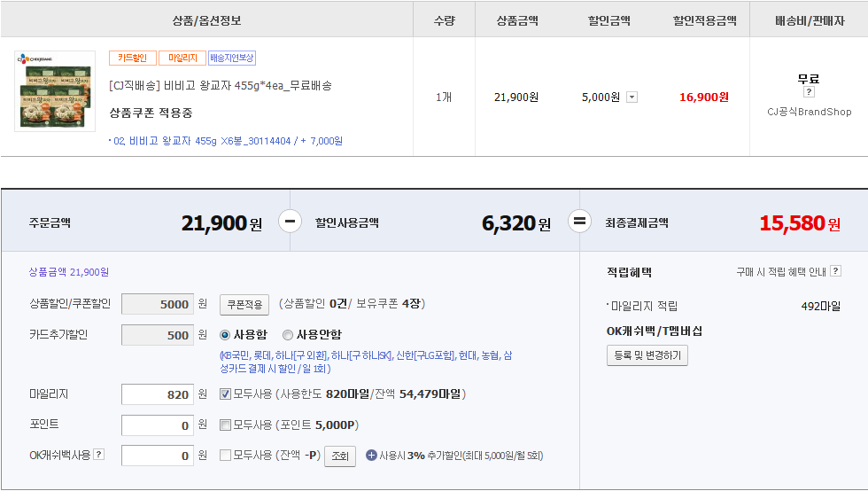Click the plus icon before 사용시 3% 추가할인
Image resolution: width=868 pixels, height=491 pixels.
pos(371,456)
